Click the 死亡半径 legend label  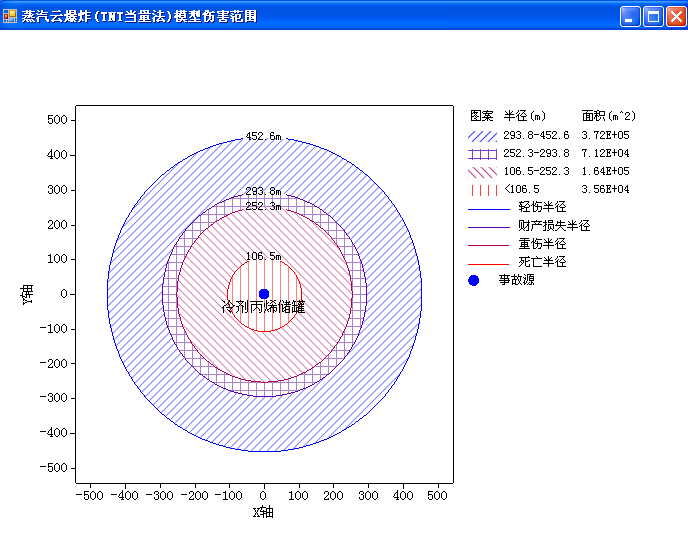coord(542,262)
